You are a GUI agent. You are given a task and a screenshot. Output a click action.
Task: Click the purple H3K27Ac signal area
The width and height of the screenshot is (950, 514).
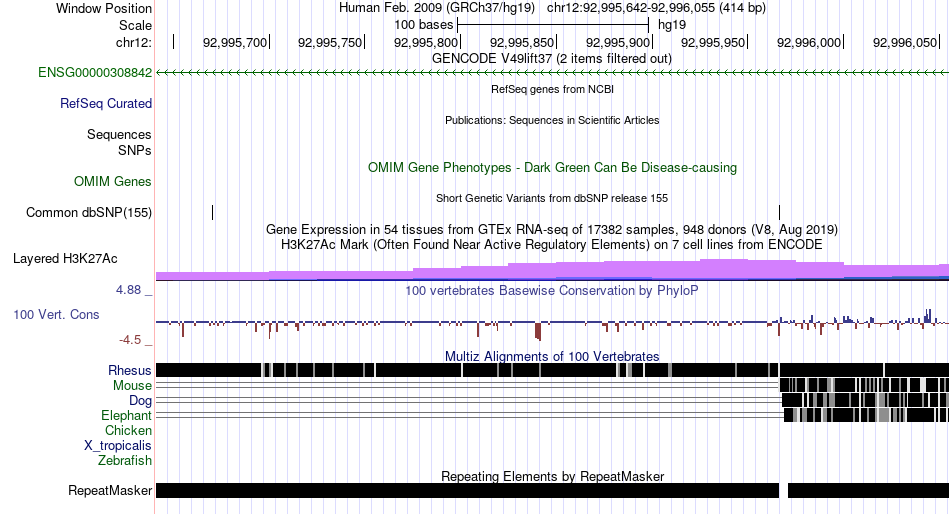[x=553, y=271]
